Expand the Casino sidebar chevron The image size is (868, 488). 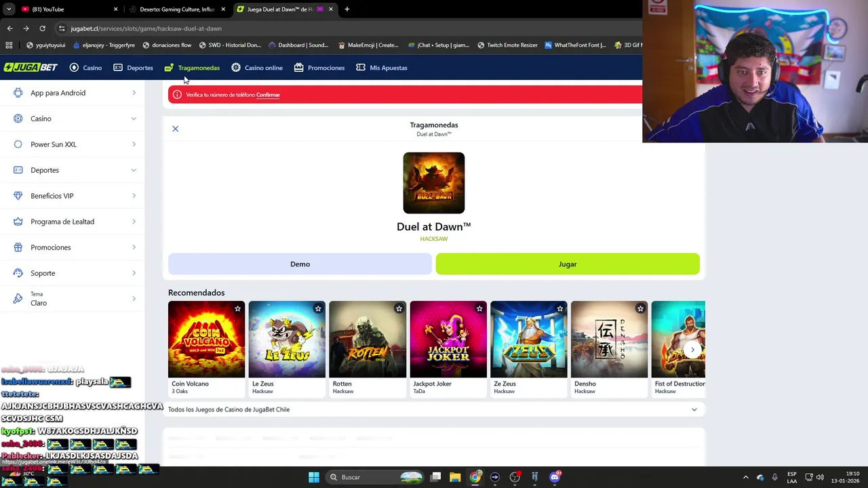click(x=134, y=119)
